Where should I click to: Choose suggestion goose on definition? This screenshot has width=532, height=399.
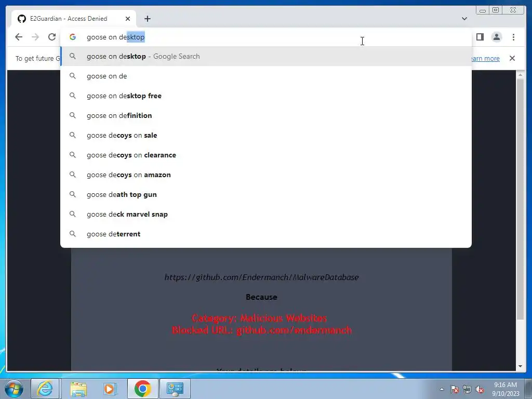pyautogui.click(x=266, y=115)
